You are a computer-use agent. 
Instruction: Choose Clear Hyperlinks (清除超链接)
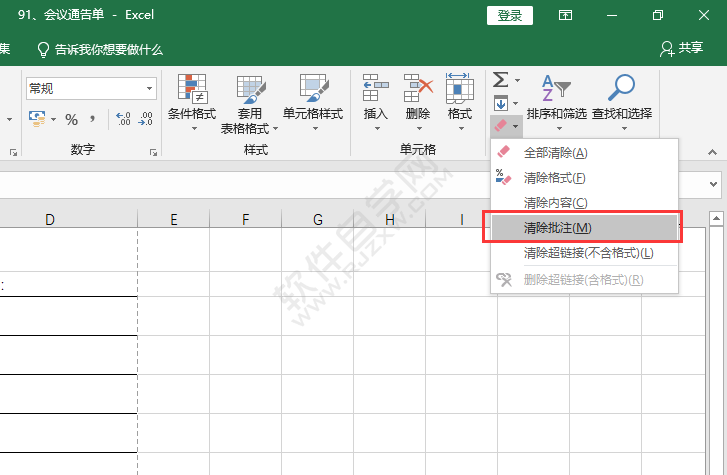point(585,253)
